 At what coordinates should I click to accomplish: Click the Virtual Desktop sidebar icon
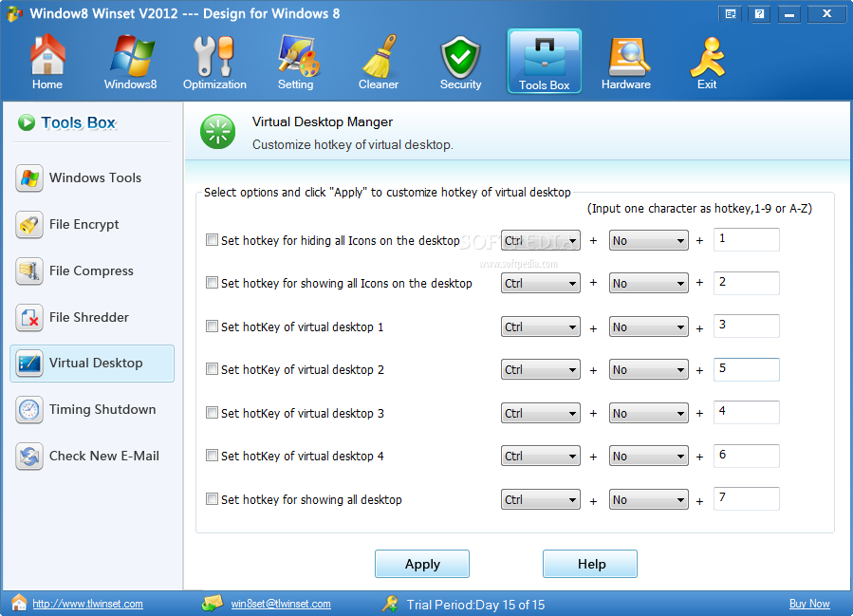click(29, 363)
